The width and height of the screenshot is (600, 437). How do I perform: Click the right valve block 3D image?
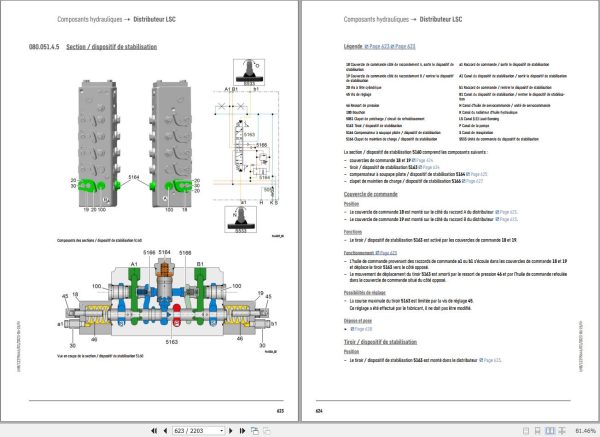tap(172, 143)
